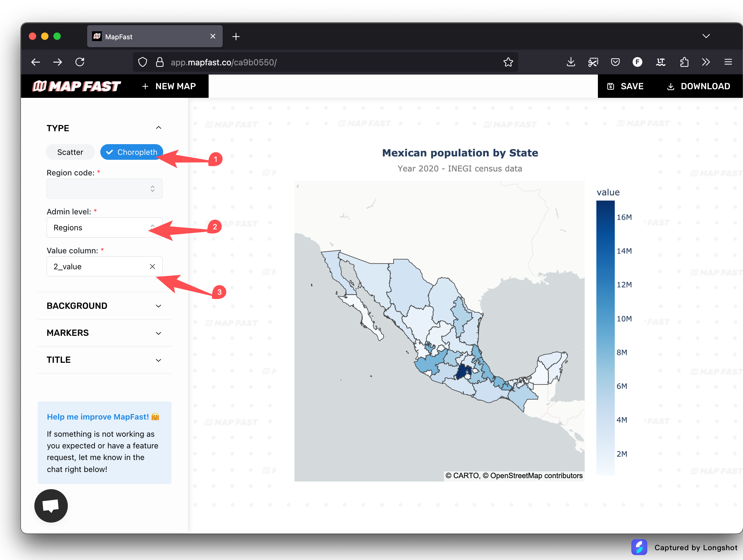Click the Longshot capture icon
The image size is (743, 560).
point(639,547)
